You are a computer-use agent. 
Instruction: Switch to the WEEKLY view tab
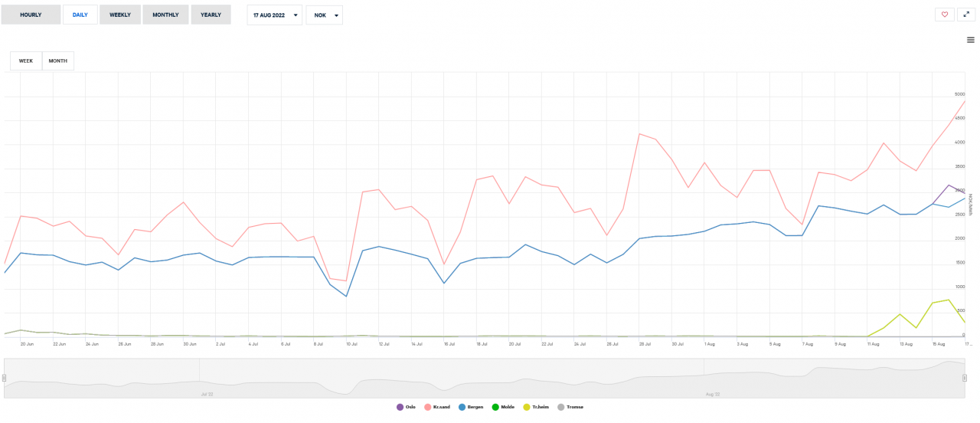tap(120, 15)
